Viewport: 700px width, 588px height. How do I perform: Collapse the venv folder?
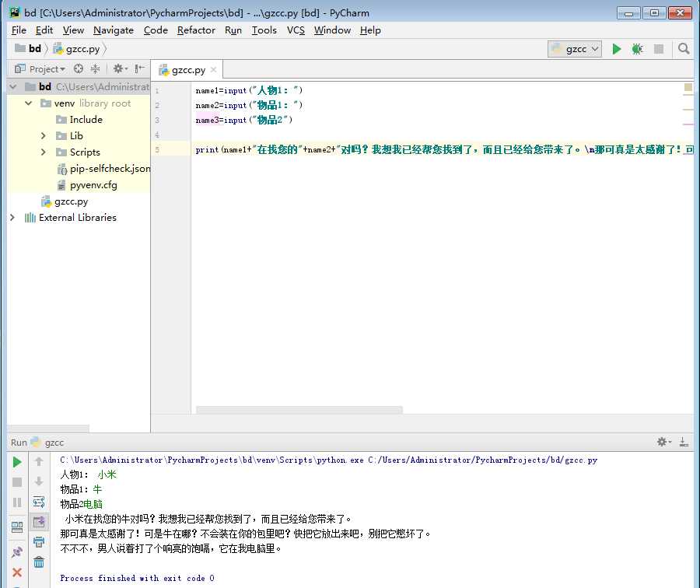click(x=29, y=103)
